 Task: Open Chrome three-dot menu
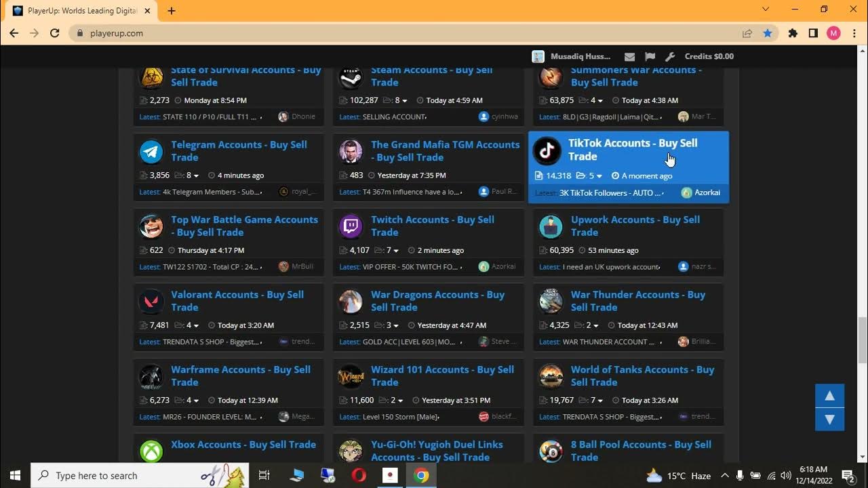853,33
